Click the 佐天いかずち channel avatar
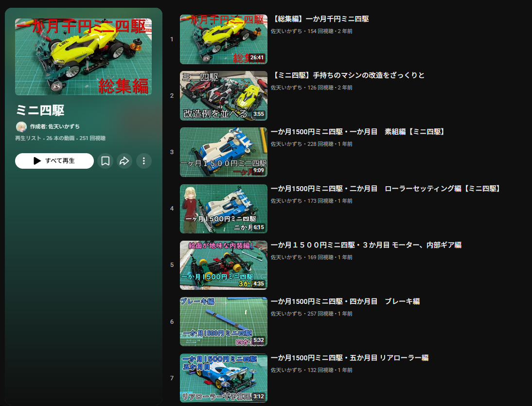The width and height of the screenshot is (532, 406). click(x=21, y=127)
